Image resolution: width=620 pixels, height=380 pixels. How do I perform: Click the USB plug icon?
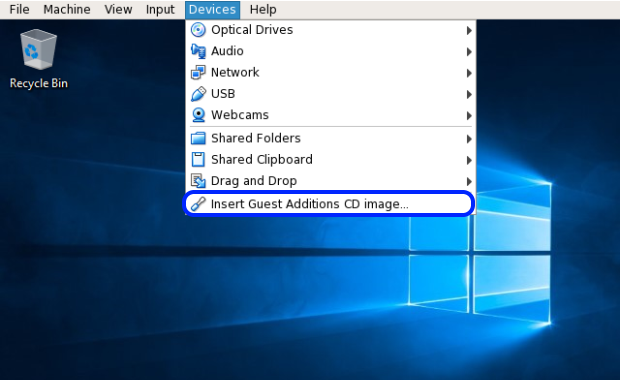tap(198, 94)
